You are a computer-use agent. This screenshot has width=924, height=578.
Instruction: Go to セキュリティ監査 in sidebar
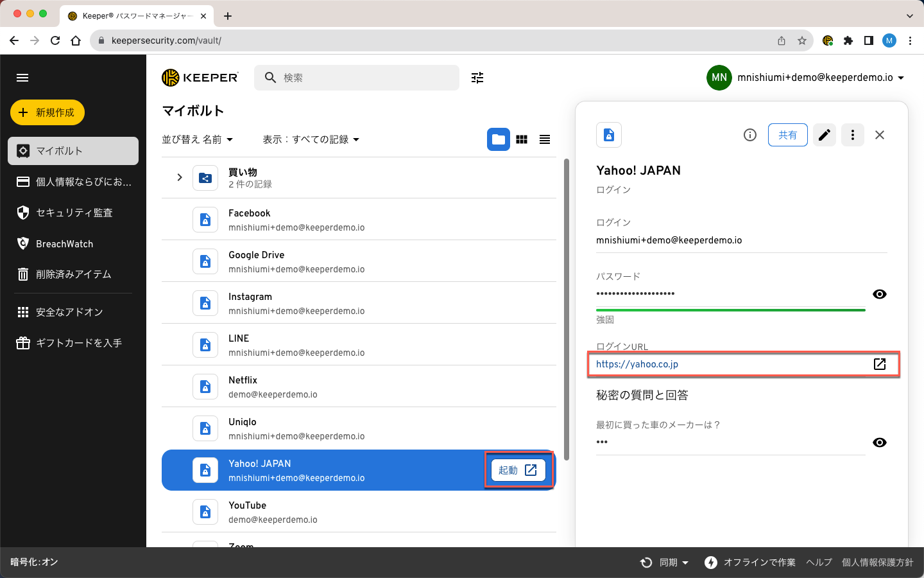pos(74,213)
